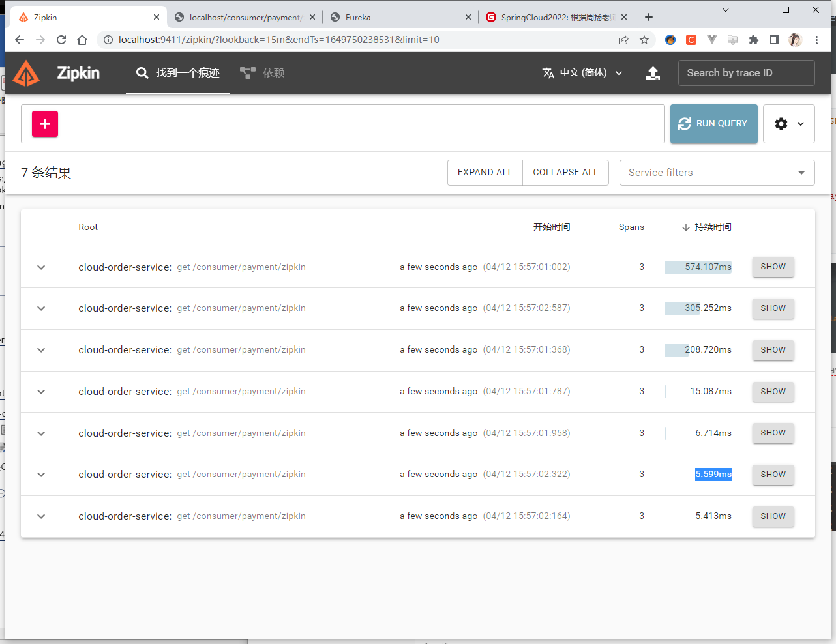Viewport: 836px width, 644px height.
Task: Click the user profile avatar icon
Action: (795, 40)
